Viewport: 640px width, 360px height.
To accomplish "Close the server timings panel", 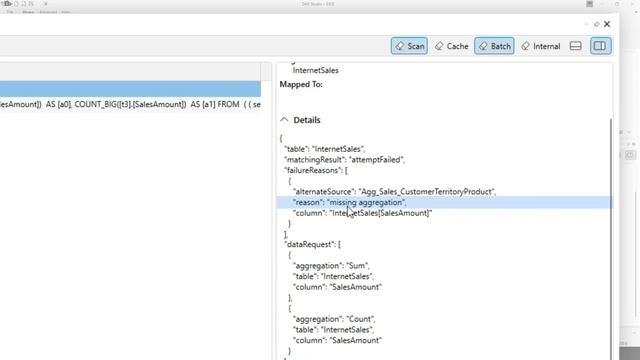I will [x=607, y=24].
